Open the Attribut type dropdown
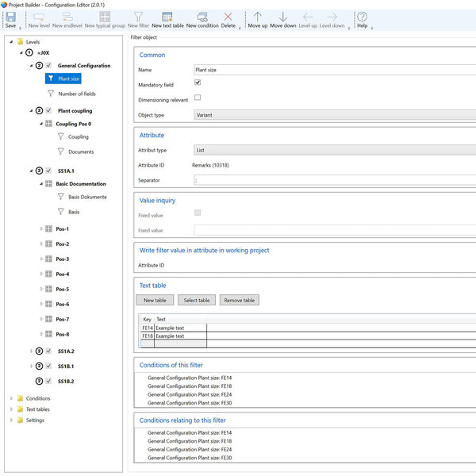 pos(333,150)
